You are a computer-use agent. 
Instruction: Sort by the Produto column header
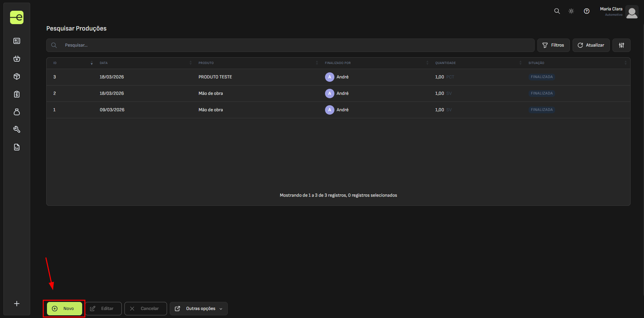click(x=206, y=63)
